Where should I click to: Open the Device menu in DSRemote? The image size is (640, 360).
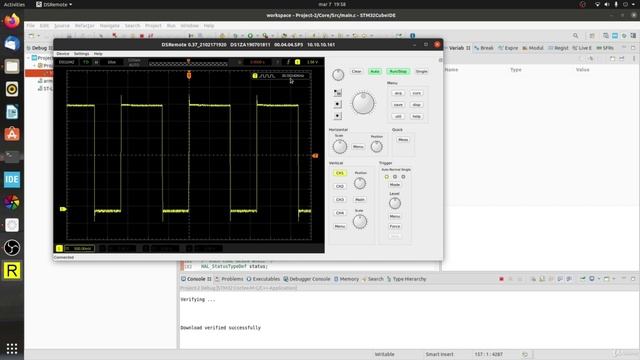click(62, 53)
